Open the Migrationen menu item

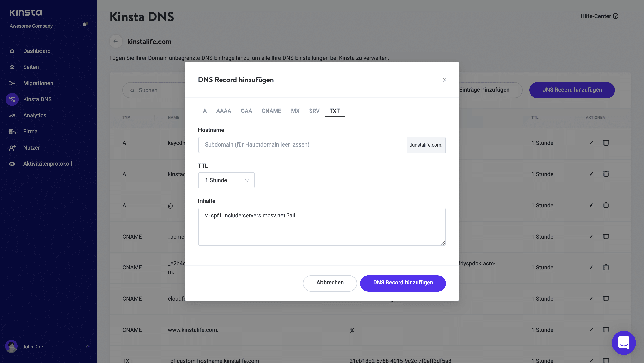[x=38, y=83]
